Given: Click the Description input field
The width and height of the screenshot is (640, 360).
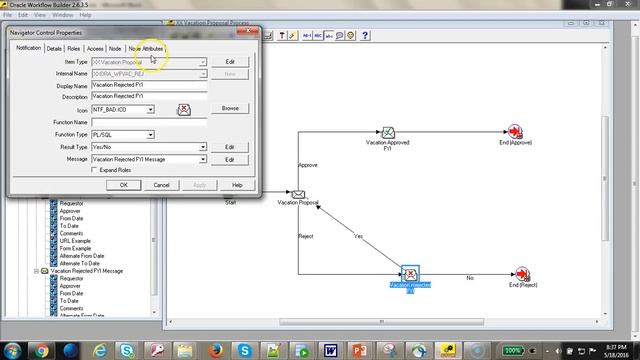Looking at the screenshot, I should click(149, 96).
